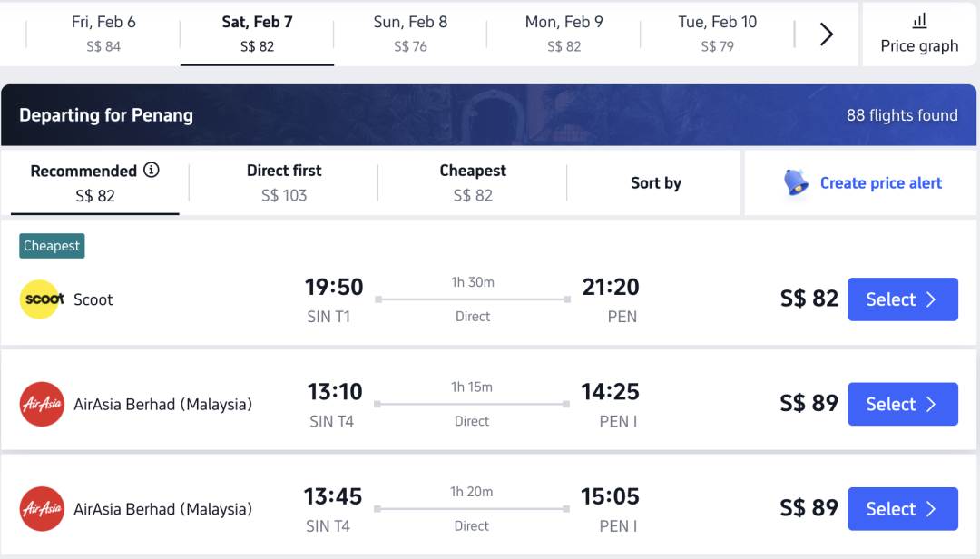
Task: Switch to Direct first sorting tab
Action: pos(284,182)
